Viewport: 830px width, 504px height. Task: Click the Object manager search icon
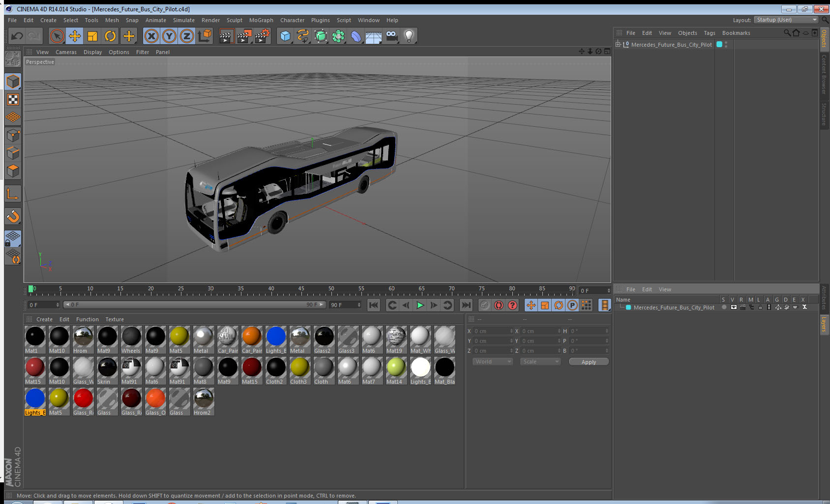(787, 33)
